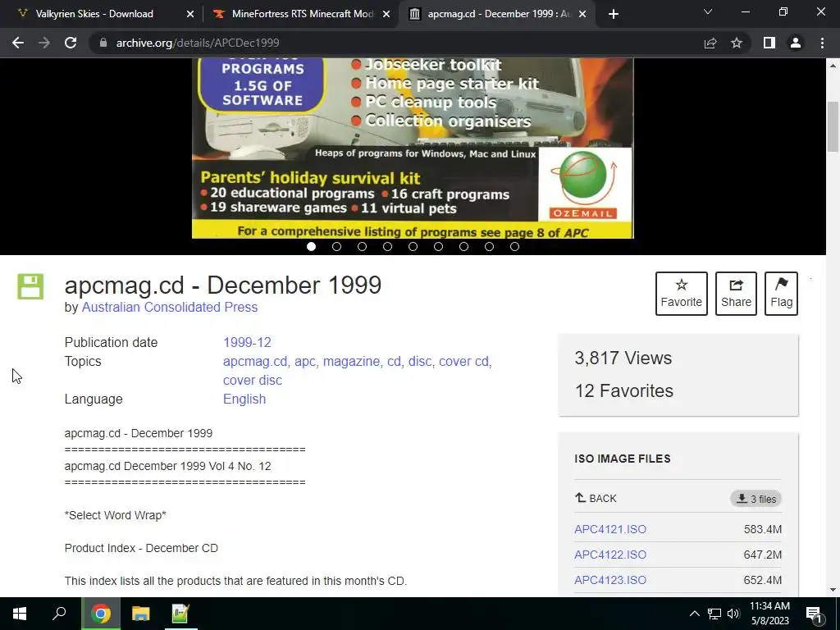Close the apcmag.cd tab
The width and height of the screenshot is (840, 630).
(583, 14)
